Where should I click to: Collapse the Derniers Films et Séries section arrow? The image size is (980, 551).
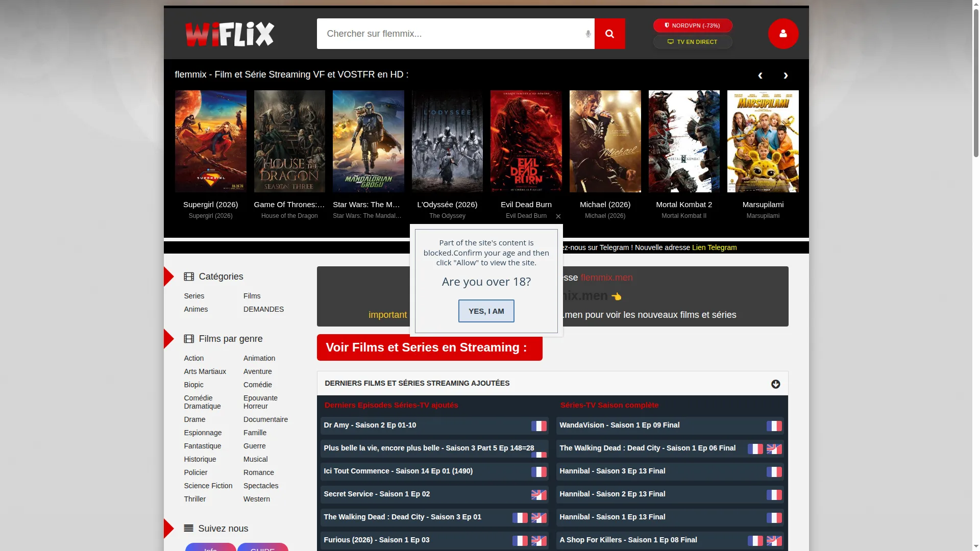point(775,384)
